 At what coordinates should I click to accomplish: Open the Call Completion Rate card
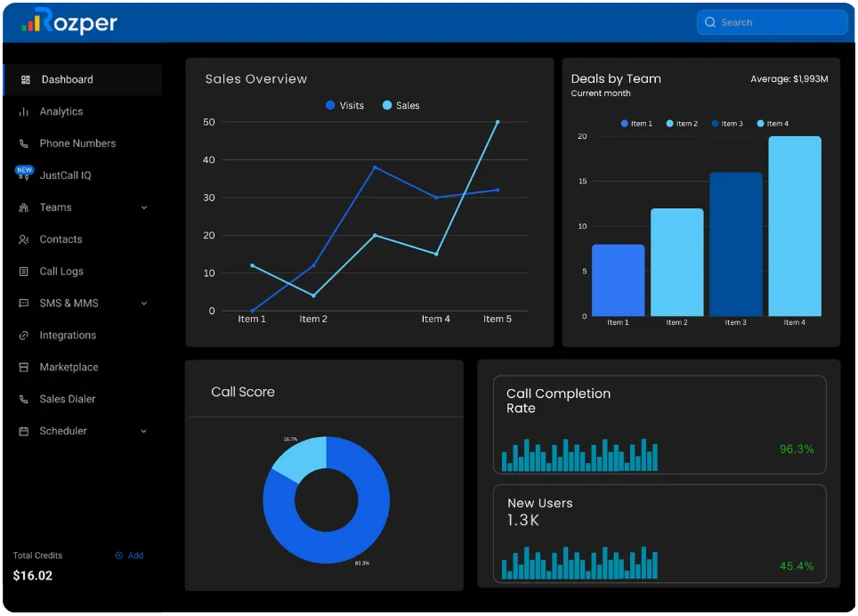[660, 425]
